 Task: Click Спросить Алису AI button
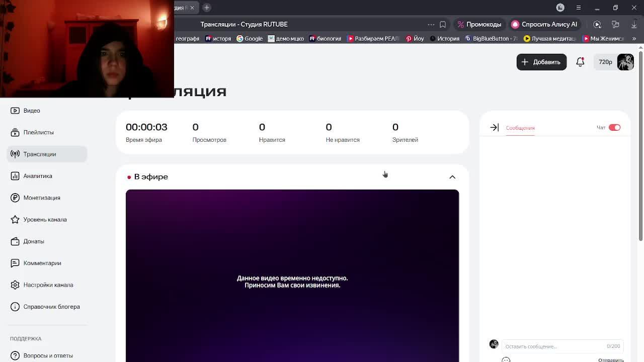coord(544,24)
